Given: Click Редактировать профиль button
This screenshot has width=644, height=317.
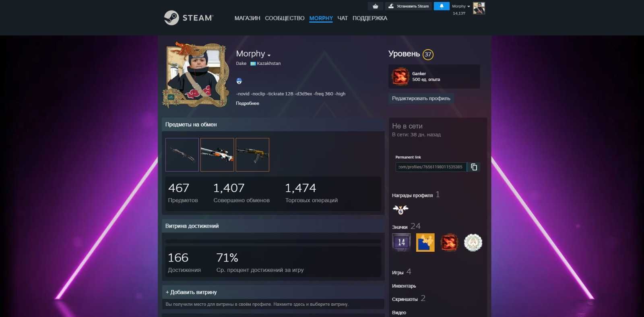Looking at the screenshot, I should (x=421, y=98).
